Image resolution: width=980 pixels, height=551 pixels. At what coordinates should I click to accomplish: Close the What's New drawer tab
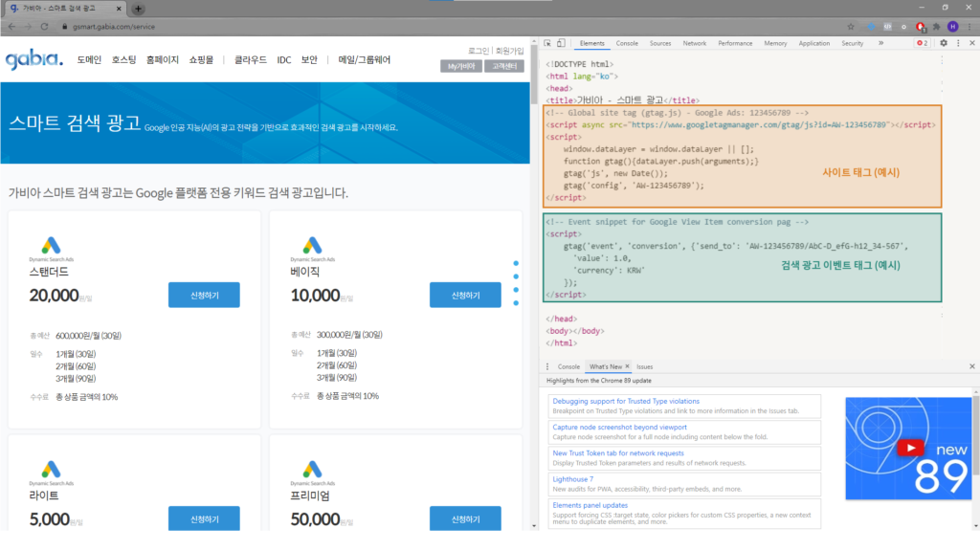coord(627,366)
